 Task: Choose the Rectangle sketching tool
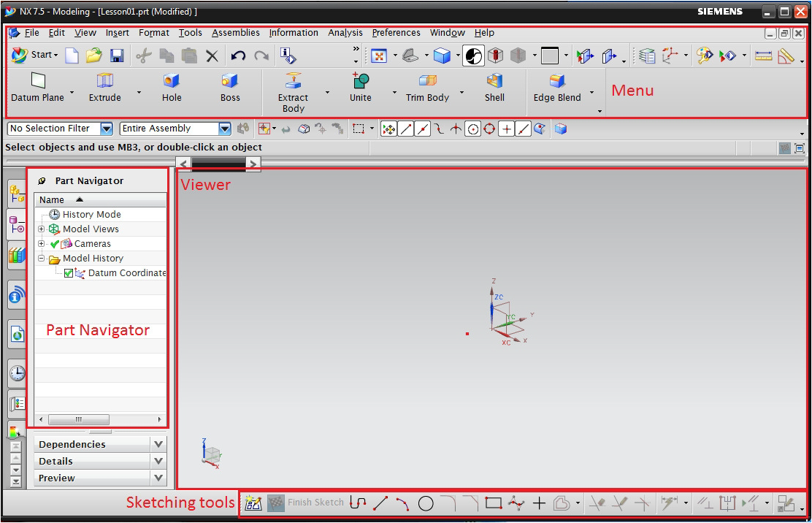click(493, 503)
